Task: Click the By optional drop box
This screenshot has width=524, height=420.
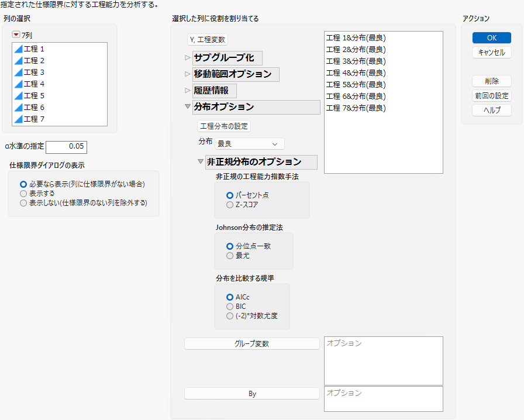Action: point(384,399)
